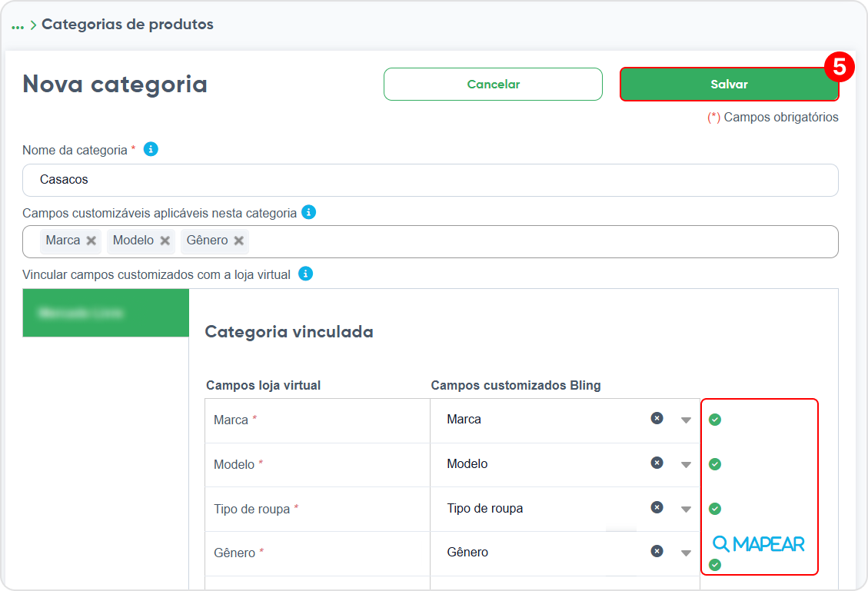
Task: Remove the Gênero tag
Action: [x=238, y=241]
